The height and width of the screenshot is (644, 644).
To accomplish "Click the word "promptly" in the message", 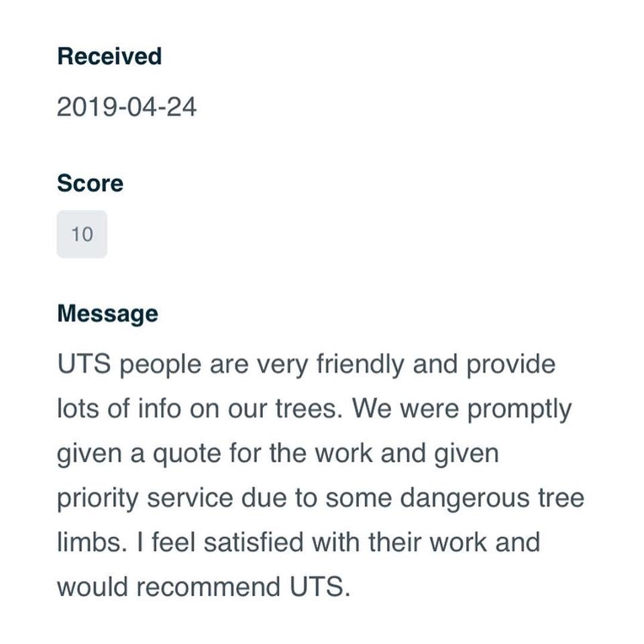I will click(519, 409).
